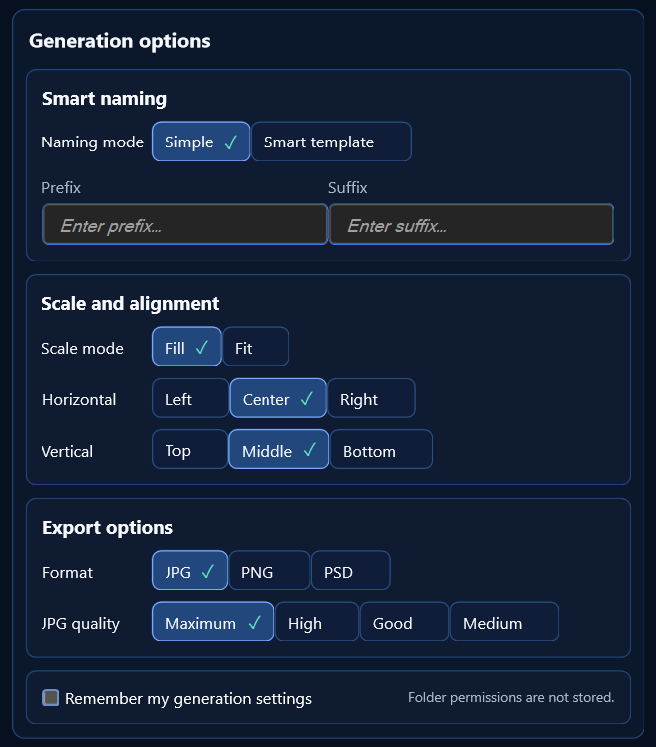Image resolution: width=656 pixels, height=747 pixels.
Task: Set JPG quality to High
Action: point(317,621)
